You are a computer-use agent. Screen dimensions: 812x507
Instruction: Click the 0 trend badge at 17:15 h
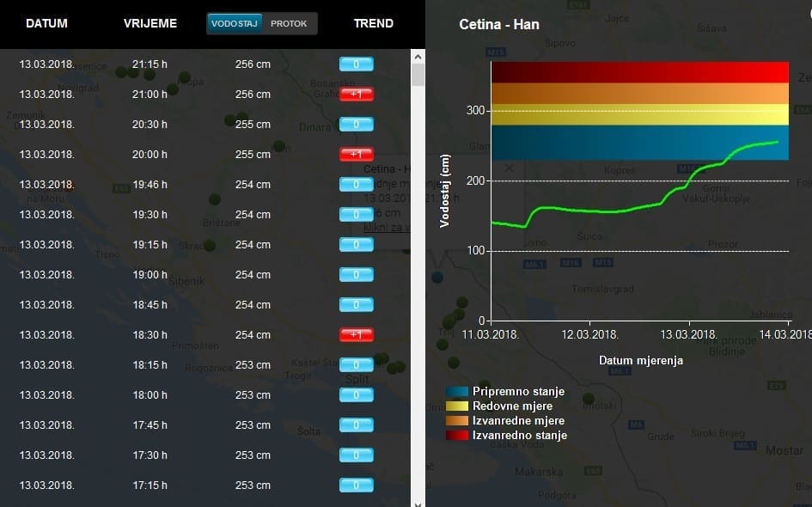tap(356, 486)
